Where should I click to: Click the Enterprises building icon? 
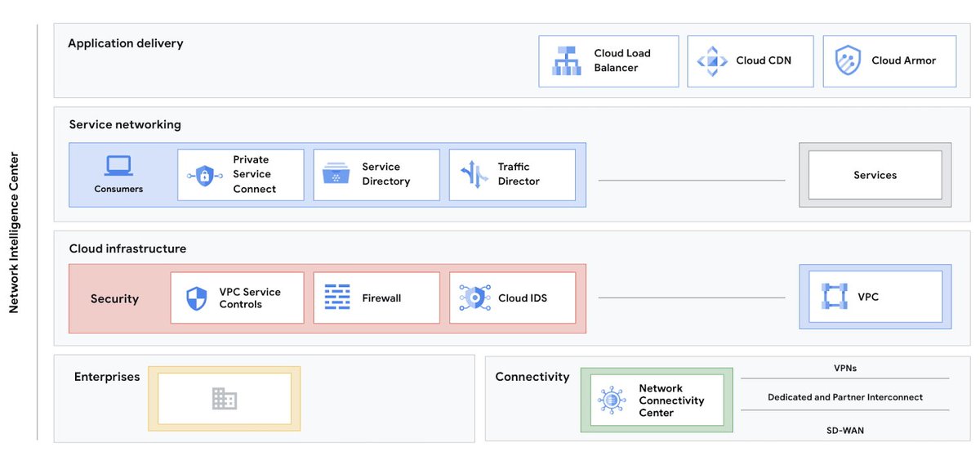point(225,399)
